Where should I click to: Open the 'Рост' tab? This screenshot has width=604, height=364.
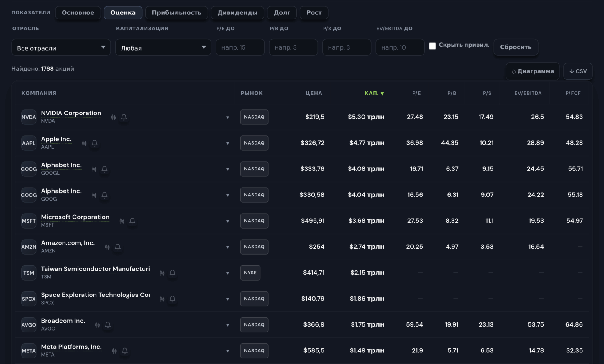pyautogui.click(x=314, y=13)
